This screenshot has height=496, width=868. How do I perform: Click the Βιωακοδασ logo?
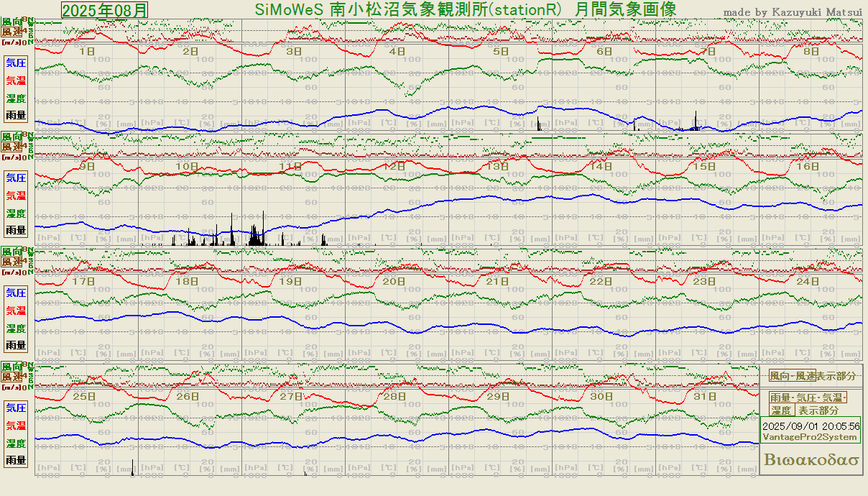click(811, 460)
